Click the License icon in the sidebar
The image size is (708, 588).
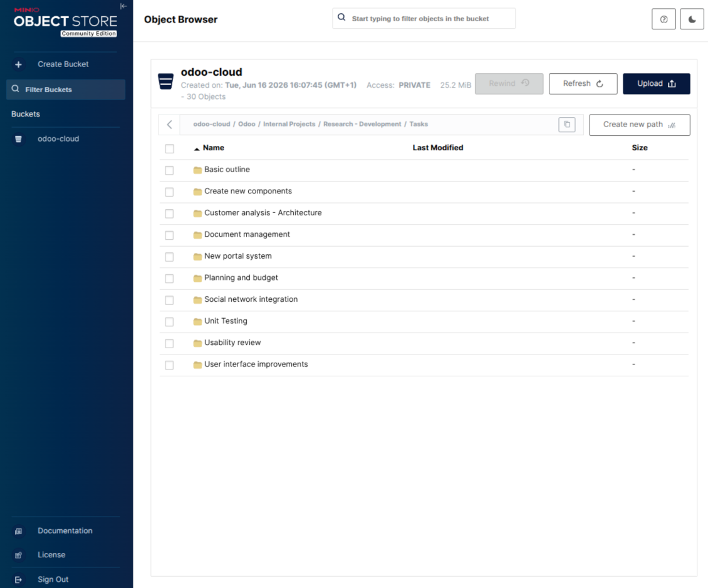(19, 555)
